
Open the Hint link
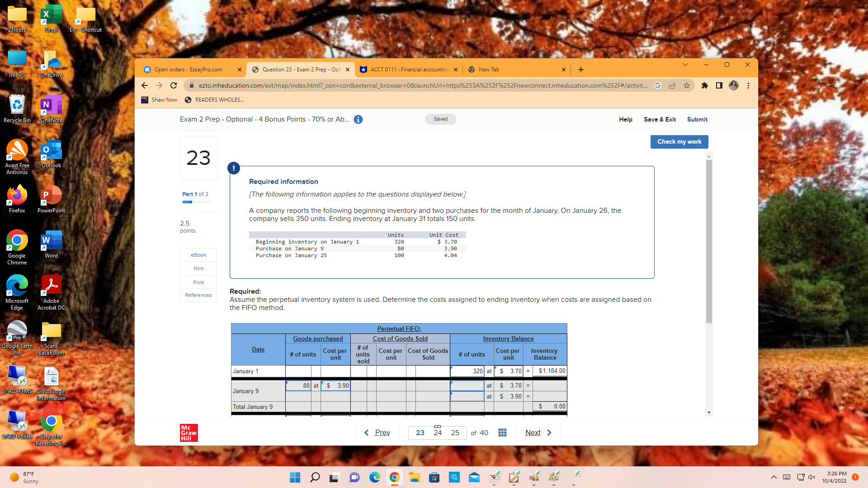pyautogui.click(x=198, y=268)
